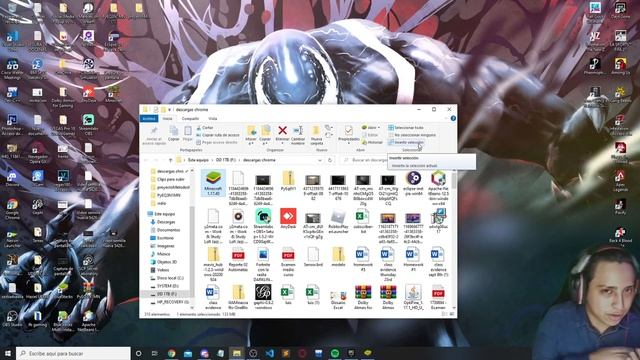Select Objetos 3D in navigation pane

[167, 262]
